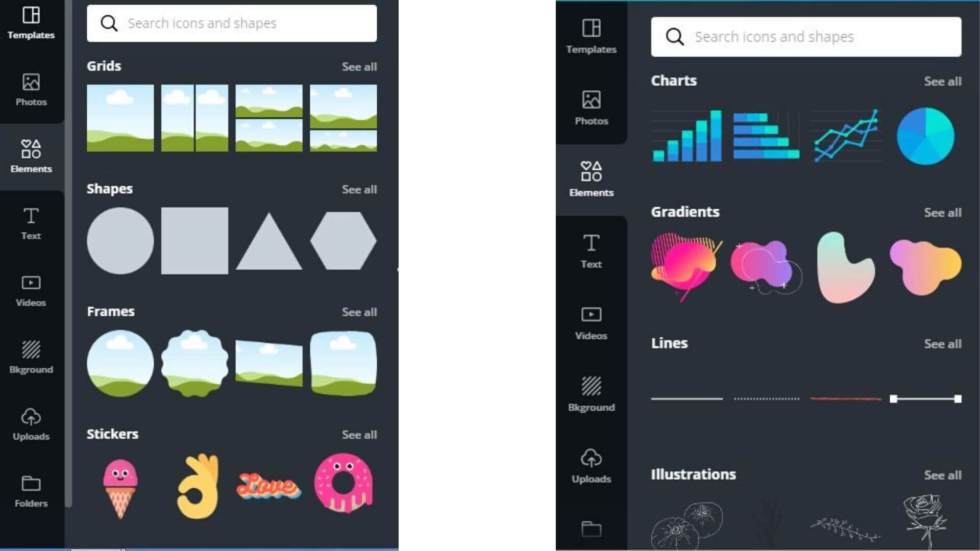See all Grids options
980x551 pixels.
pyautogui.click(x=359, y=67)
